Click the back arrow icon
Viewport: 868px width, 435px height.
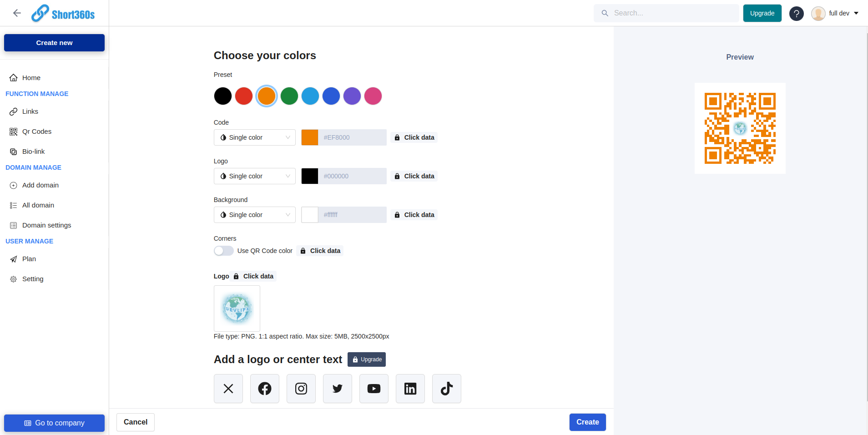[17, 13]
